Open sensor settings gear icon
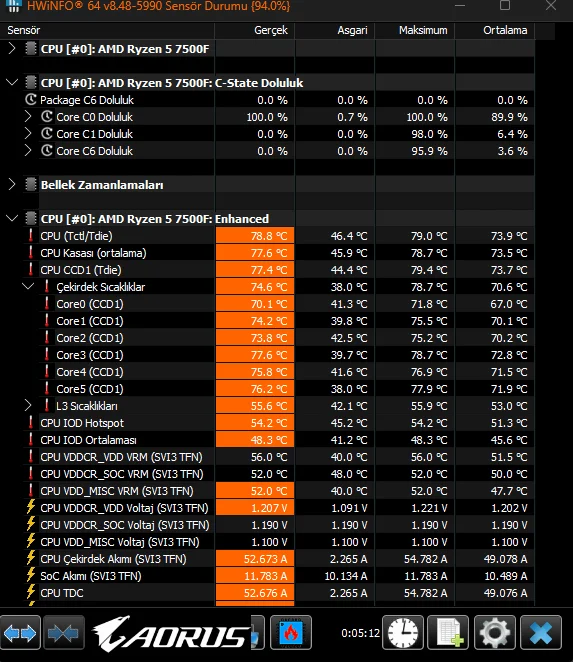The image size is (573, 662). coord(494,632)
